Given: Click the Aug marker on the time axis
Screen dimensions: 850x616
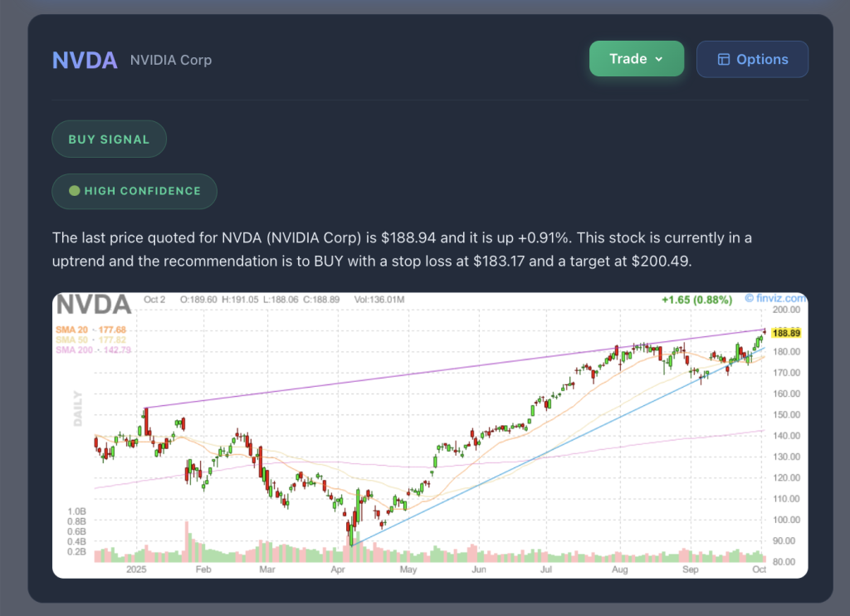Looking at the screenshot, I should [619, 570].
